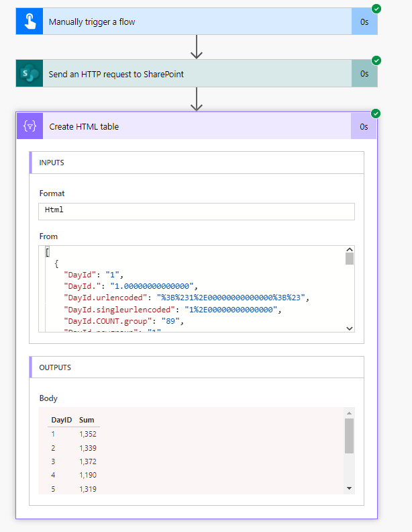Click the SharePoint action icon
This screenshot has height=532, width=412.
click(29, 74)
